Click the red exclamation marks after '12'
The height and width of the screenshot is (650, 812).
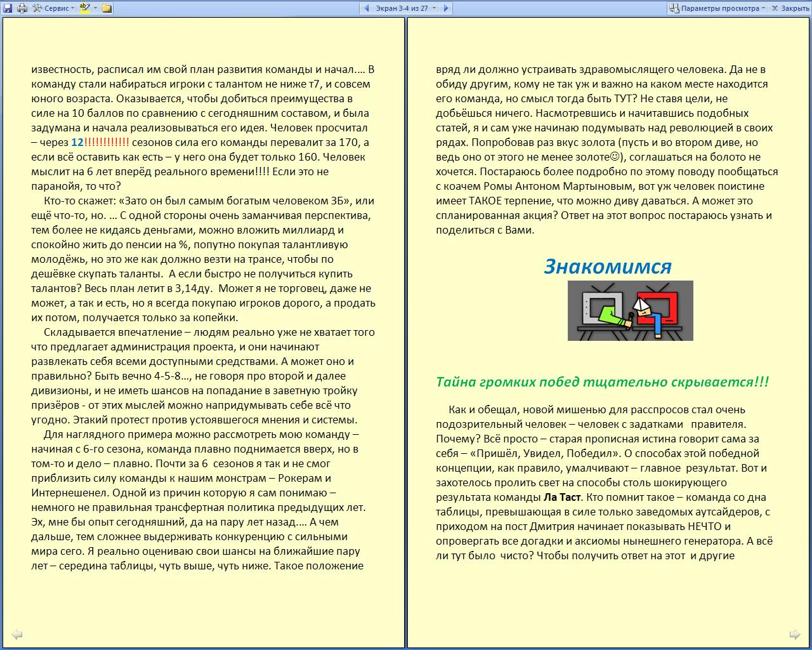tap(107, 143)
